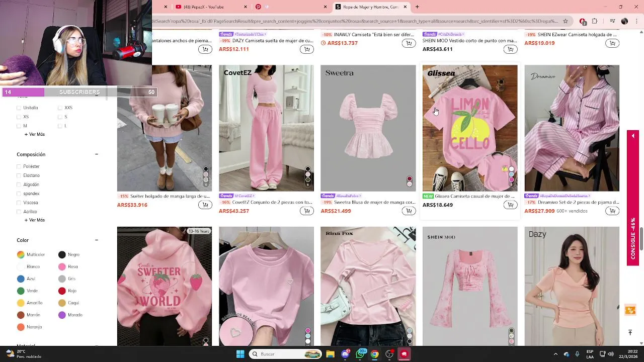Bookmark this page with the star icon
Viewport: 644px width, 362px height.
point(566,21)
